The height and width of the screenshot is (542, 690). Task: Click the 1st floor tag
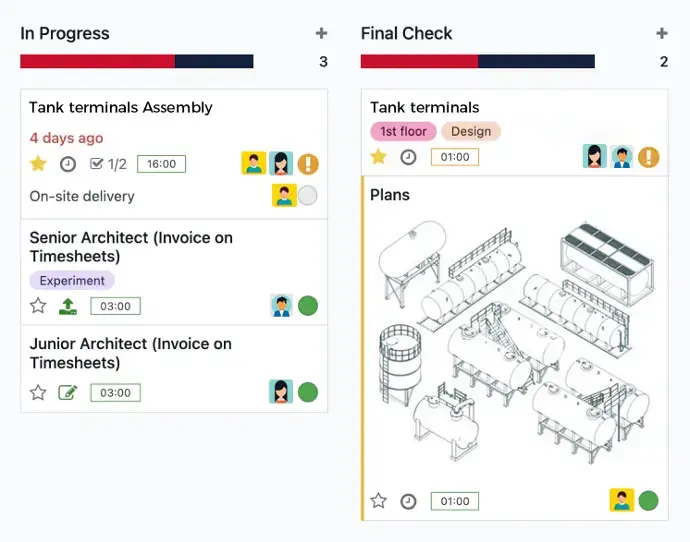point(403,131)
